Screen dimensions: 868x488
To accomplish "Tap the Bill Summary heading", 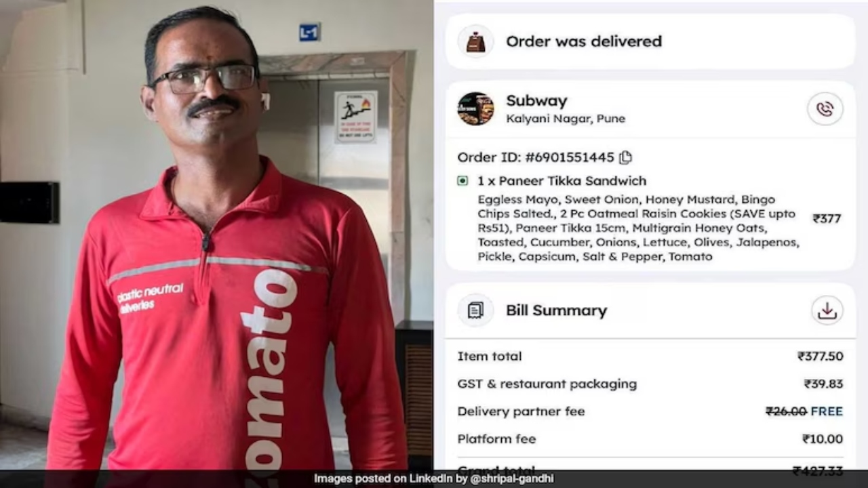I will [556, 310].
